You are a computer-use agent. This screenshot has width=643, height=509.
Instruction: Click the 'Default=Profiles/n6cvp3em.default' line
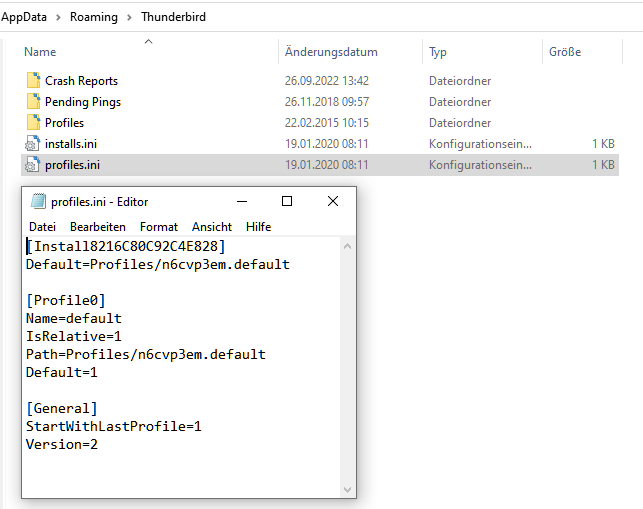158,264
